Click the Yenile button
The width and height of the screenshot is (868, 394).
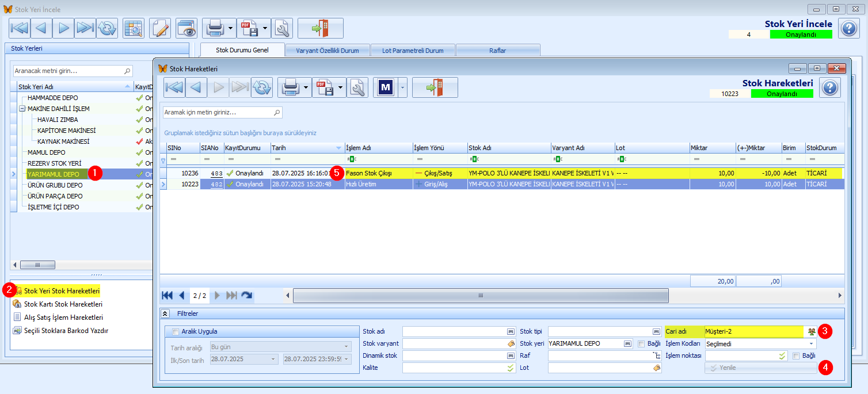click(760, 368)
